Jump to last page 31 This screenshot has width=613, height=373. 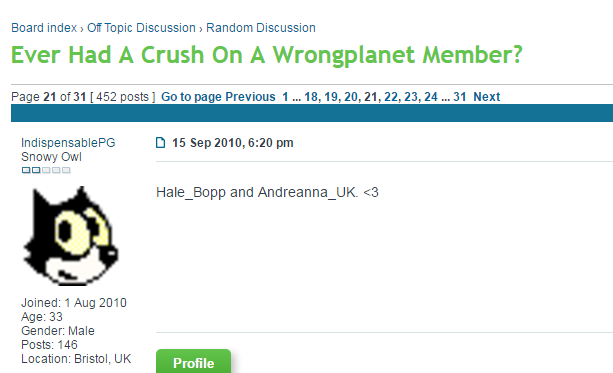pyautogui.click(x=460, y=97)
